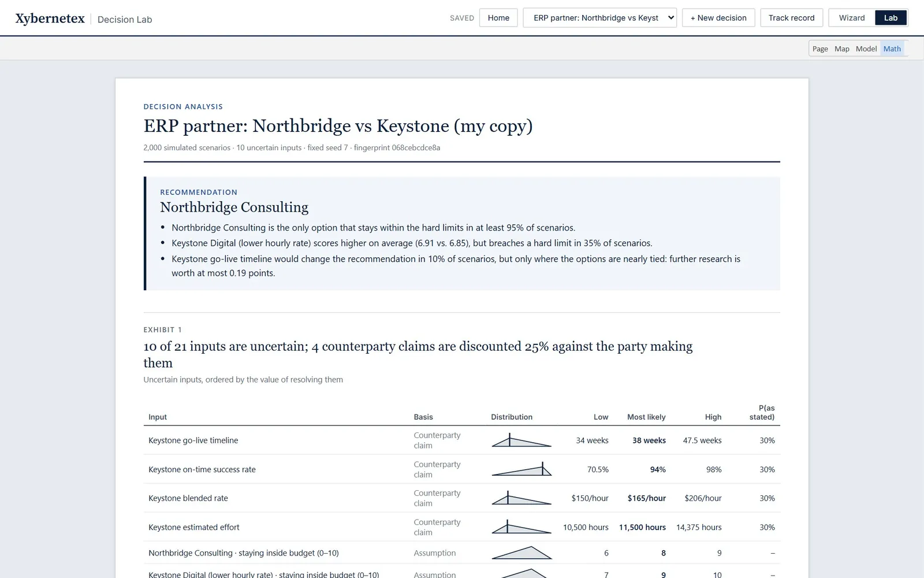Select the Model view tab
Image resolution: width=924 pixels, height=578 pixels.
[x=866, y=49]
